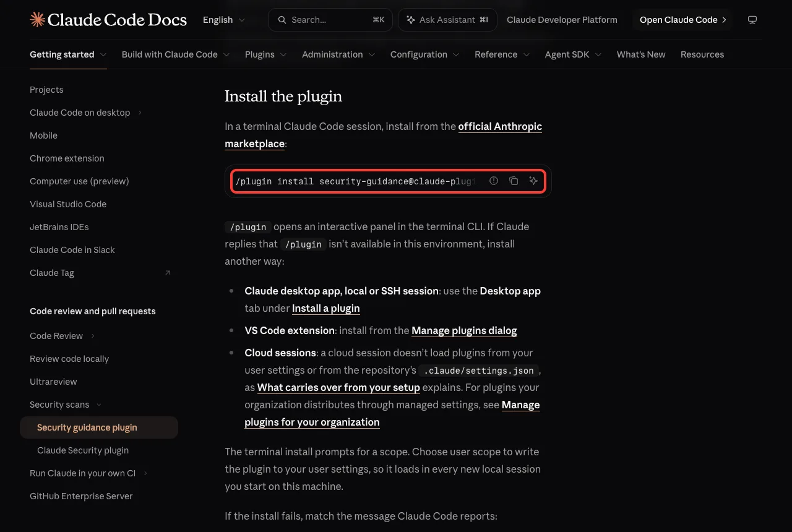
Task: Open the Manage plugins dialog link
Action: (464, 330)
